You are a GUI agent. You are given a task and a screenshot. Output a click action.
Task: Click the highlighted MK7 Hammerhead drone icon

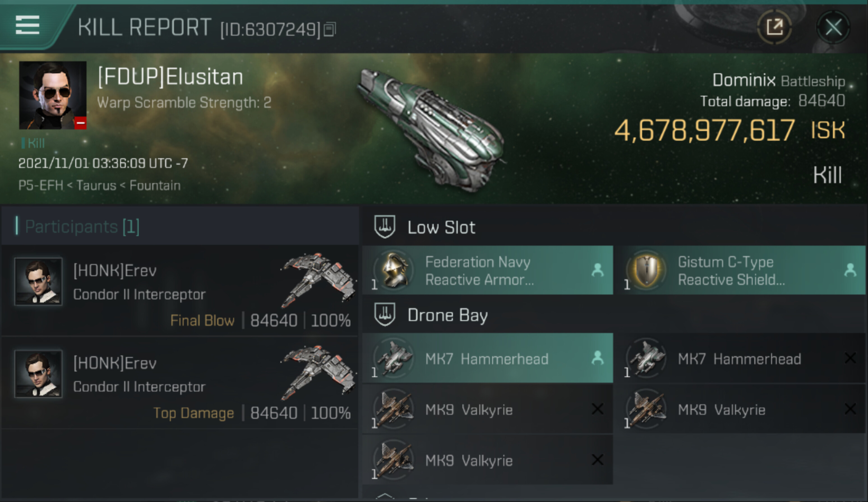click(395, 358)
